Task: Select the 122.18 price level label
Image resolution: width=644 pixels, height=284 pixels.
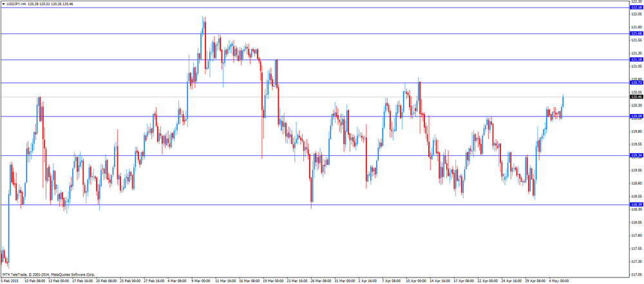Action: [x=636, y=7]
